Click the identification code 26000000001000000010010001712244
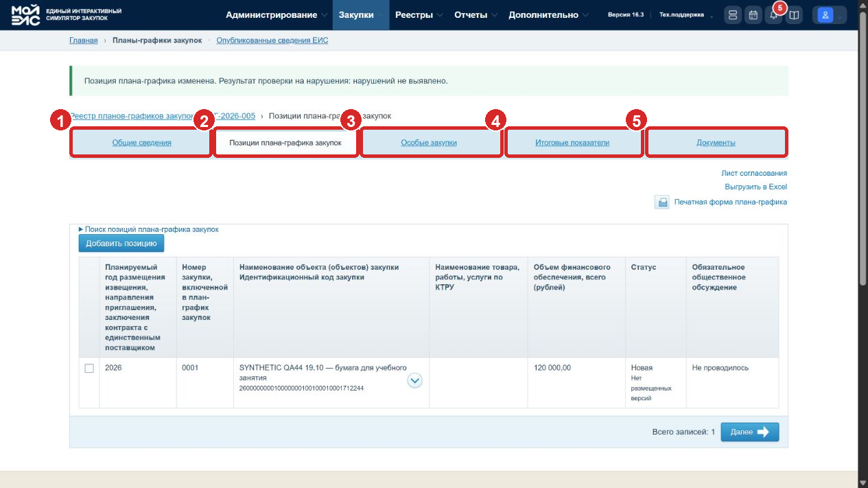Viewport: 868px width, 488px height. (301, 388)
